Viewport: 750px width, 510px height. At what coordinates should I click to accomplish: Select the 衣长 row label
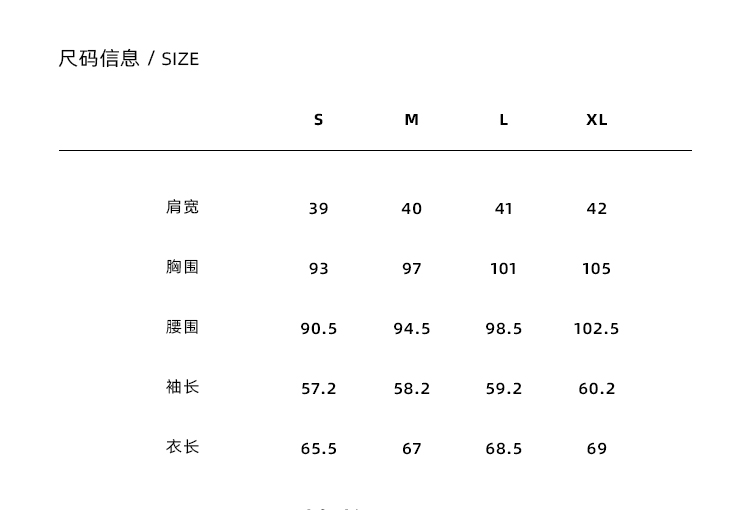[182, 447]
